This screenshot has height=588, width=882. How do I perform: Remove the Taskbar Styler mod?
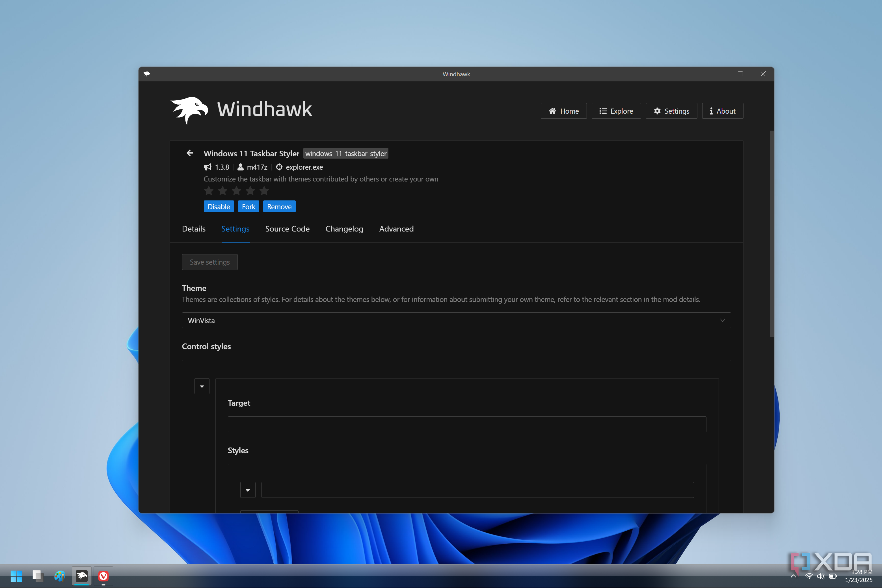click(279, 207)
